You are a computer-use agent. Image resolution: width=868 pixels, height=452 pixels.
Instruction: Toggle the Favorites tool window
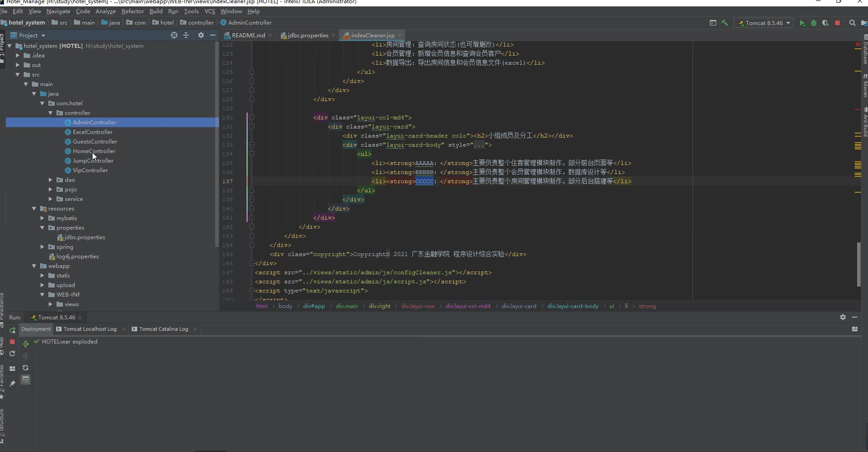point(2,382)
